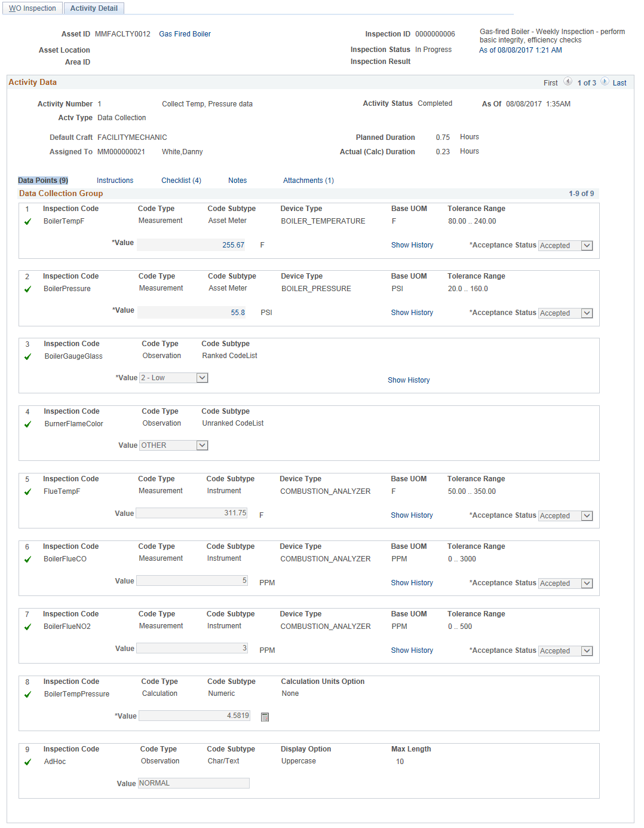Expand the BoilerGaugeGlass value dropdown showing 2 - Low

tap(202, 377)
